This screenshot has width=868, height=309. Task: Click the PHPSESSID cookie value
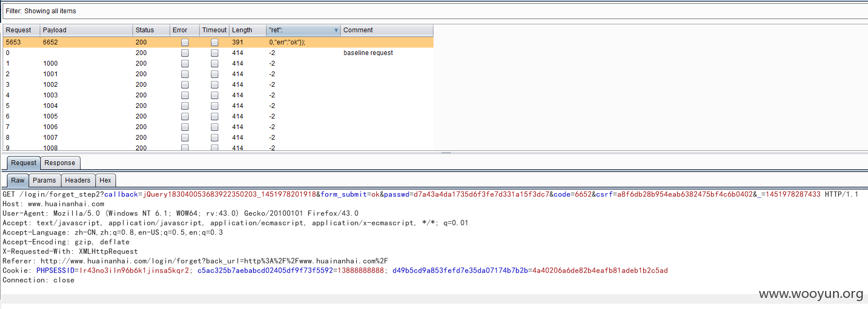(x=134, y=270)
